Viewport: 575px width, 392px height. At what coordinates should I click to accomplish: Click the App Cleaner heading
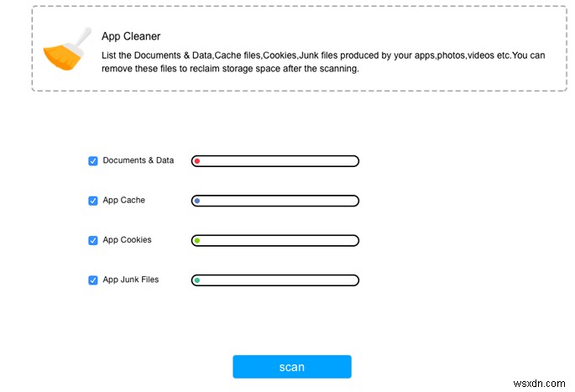(x=131, y=37)
